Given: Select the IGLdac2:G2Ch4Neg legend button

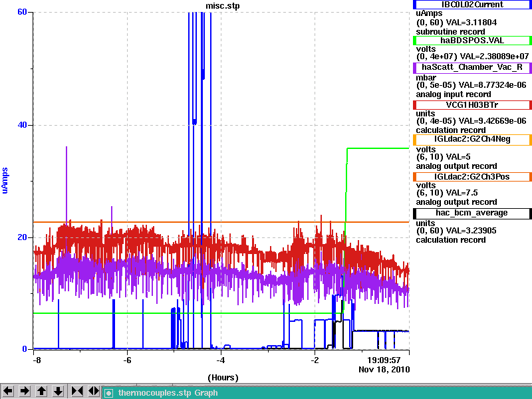Looking at the screenshot, I should point(472,139).
